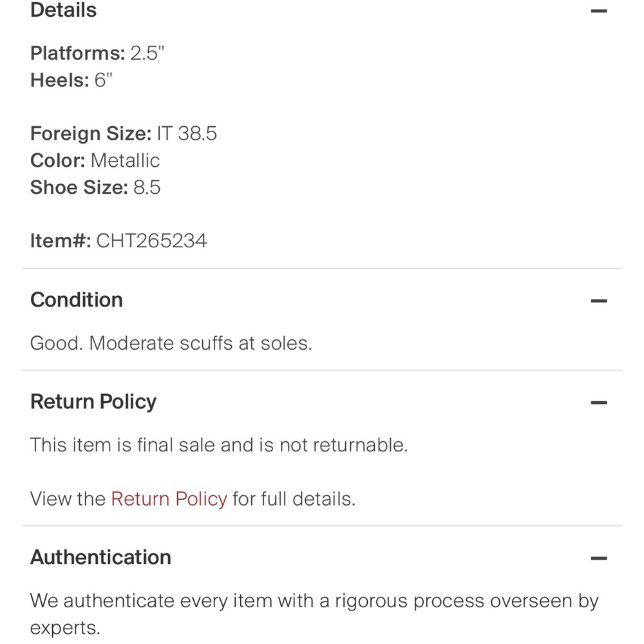This screenshot has height=644, width=644.
Task: Click the item number CHT265234
Action: point(152,241)
